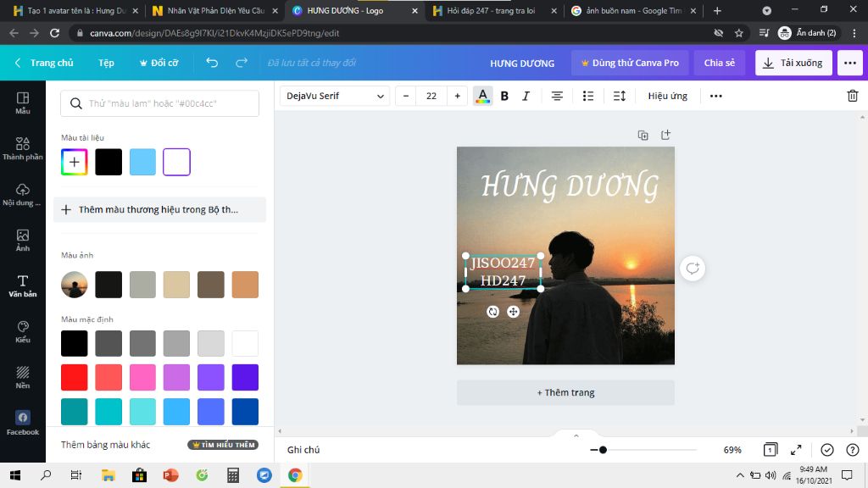Select the pink default color swatch
The height and width of the screenshot is (488, 868).
coord(142,377)
